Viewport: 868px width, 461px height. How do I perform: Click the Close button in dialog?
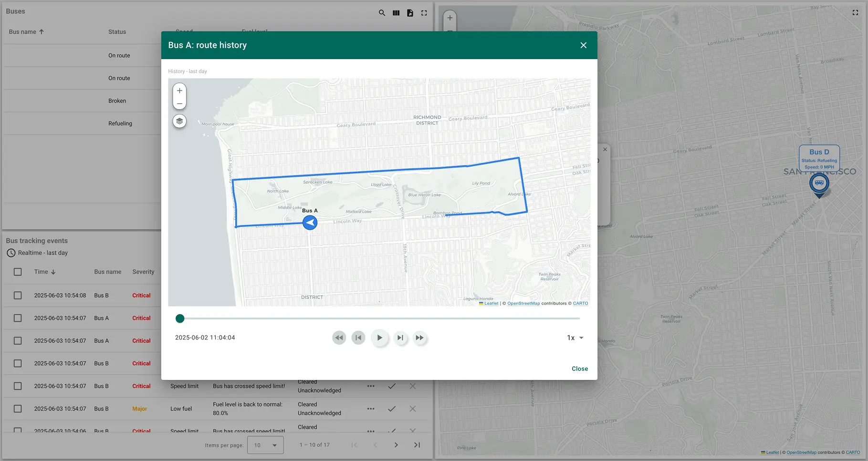[x=579, y=369]
